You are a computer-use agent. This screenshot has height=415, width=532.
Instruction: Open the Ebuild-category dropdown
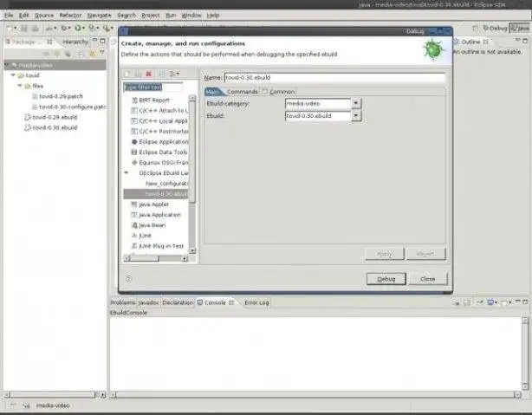(356, 103)
